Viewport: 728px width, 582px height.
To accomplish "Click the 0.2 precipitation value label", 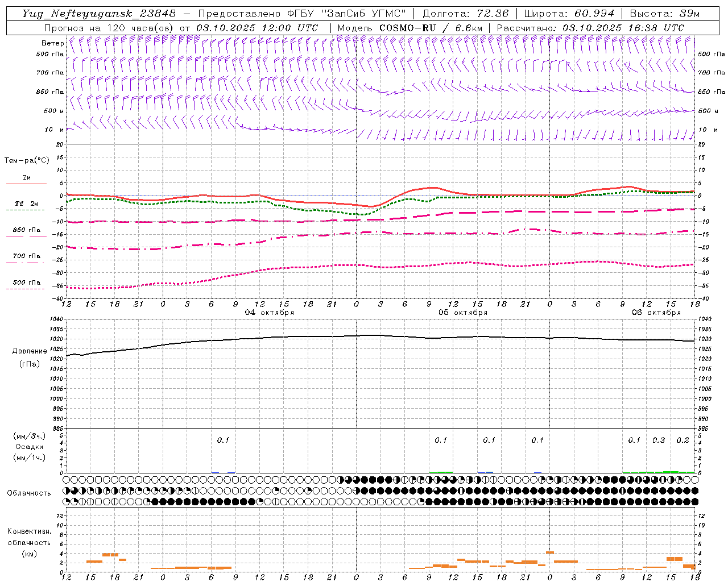I will tap(682, 440).
